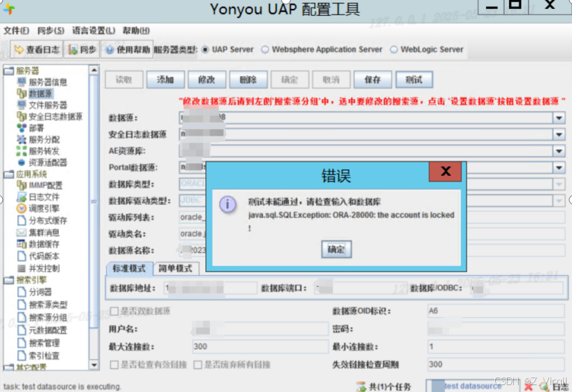Select Websphere Application Server radio button

pyautogui.click(x=265, y=50)
